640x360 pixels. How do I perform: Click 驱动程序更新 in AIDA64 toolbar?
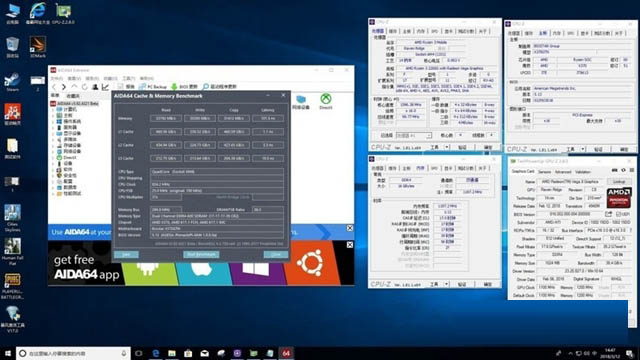(x=220, y=87)
